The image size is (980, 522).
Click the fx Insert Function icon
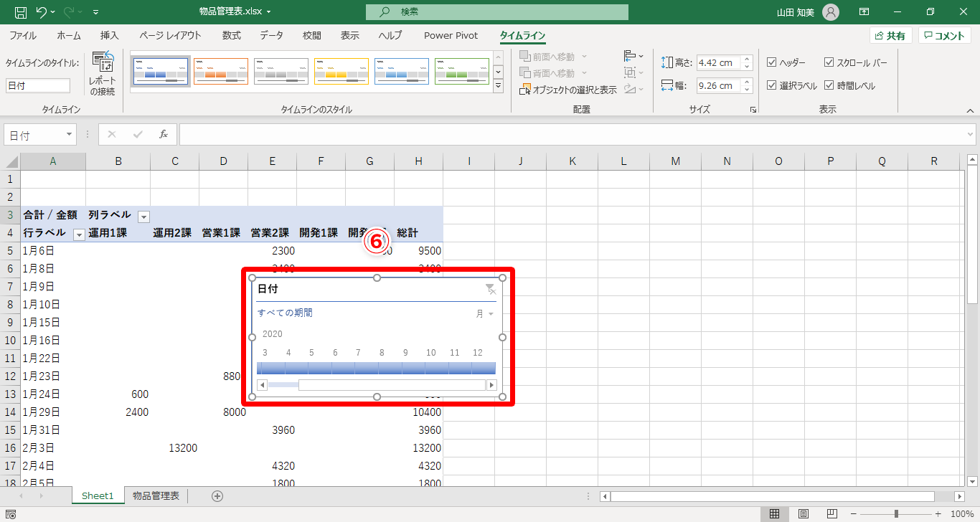click(x=164, y=134)
